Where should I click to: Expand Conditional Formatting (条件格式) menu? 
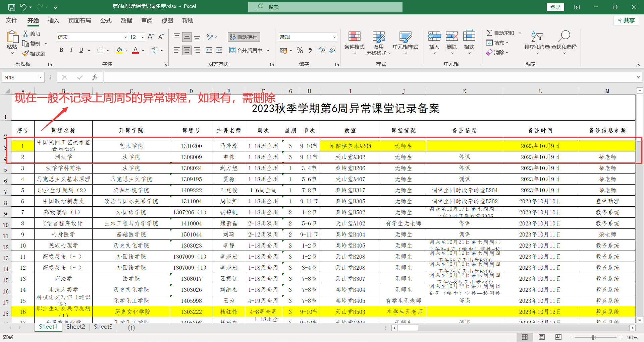(x=354, y=43)
